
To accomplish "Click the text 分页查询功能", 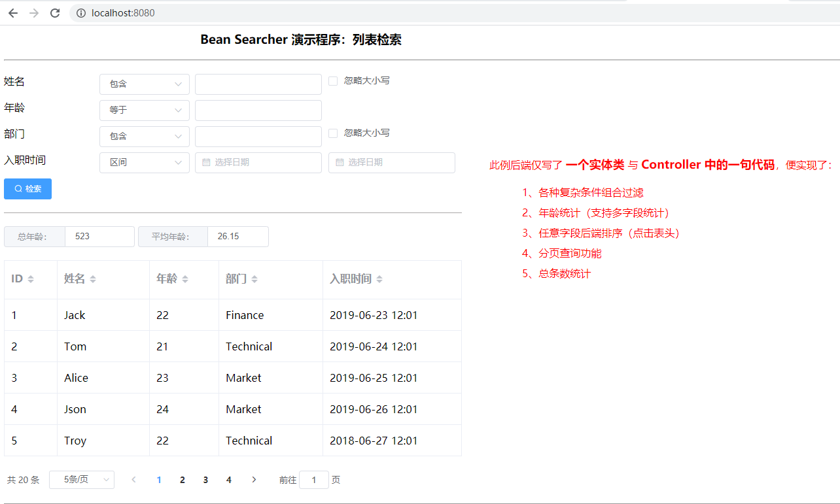I will tap(570, 254).
